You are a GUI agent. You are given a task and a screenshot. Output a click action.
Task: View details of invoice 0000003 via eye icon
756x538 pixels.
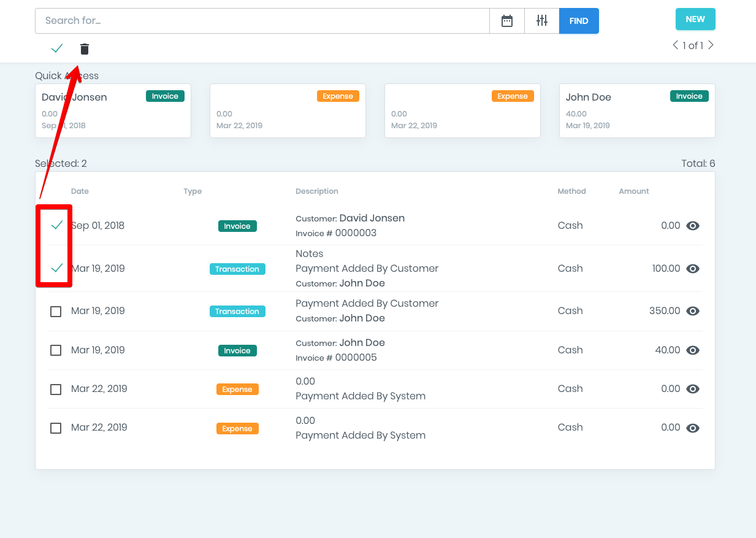(693, 226)
